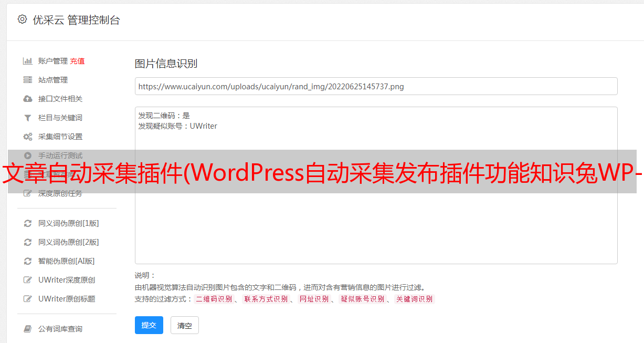The width and height of the screenshot is (644, 343).
Task: Click the refresh icon next to 同义词伪原创[2版]
Action: click(28, 242)
